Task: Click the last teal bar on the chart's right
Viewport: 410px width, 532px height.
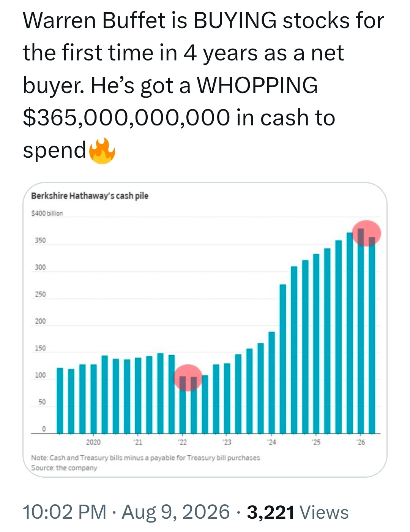Action: 372,335
